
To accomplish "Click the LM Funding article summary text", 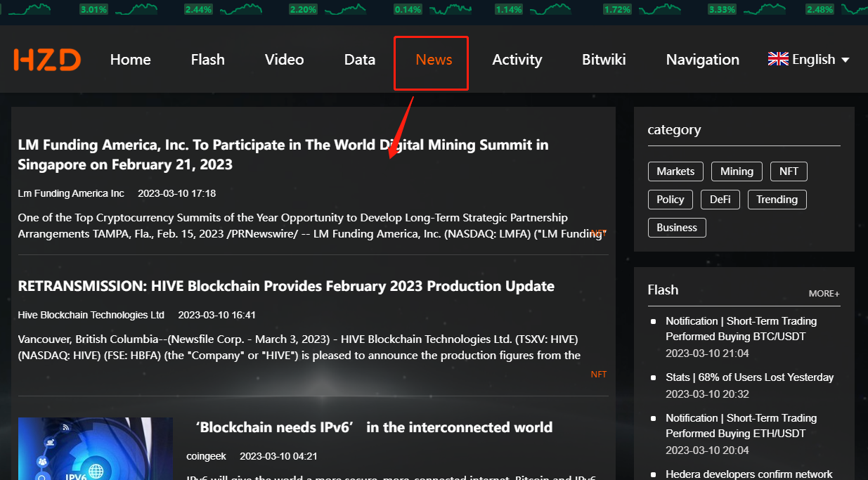I will (x=312, y=226).
